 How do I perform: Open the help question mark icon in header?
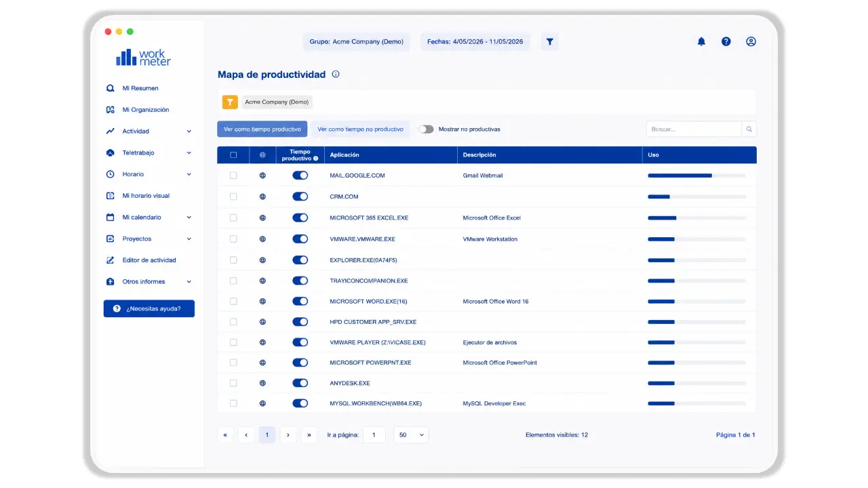click(x=726, y=41)
